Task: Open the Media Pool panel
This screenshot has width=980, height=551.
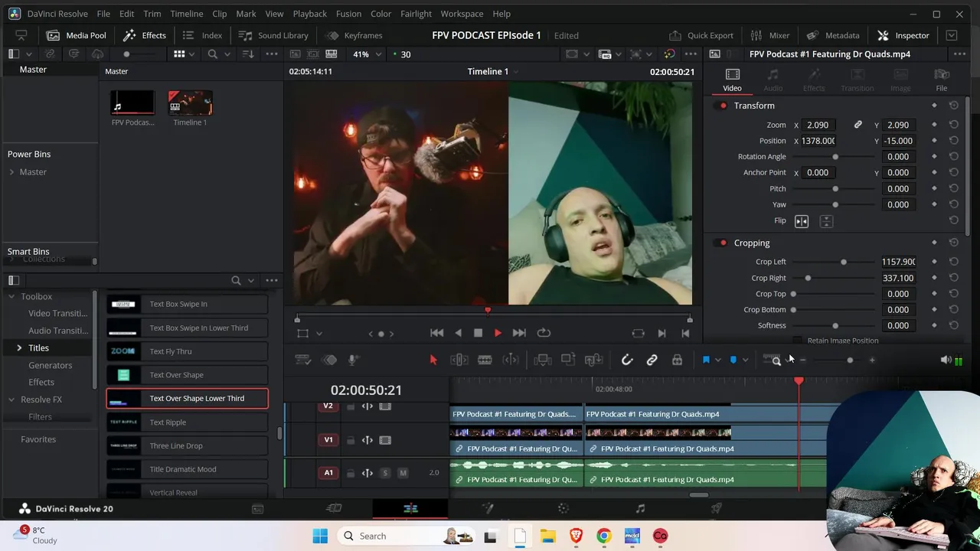Action: point(76,35)
